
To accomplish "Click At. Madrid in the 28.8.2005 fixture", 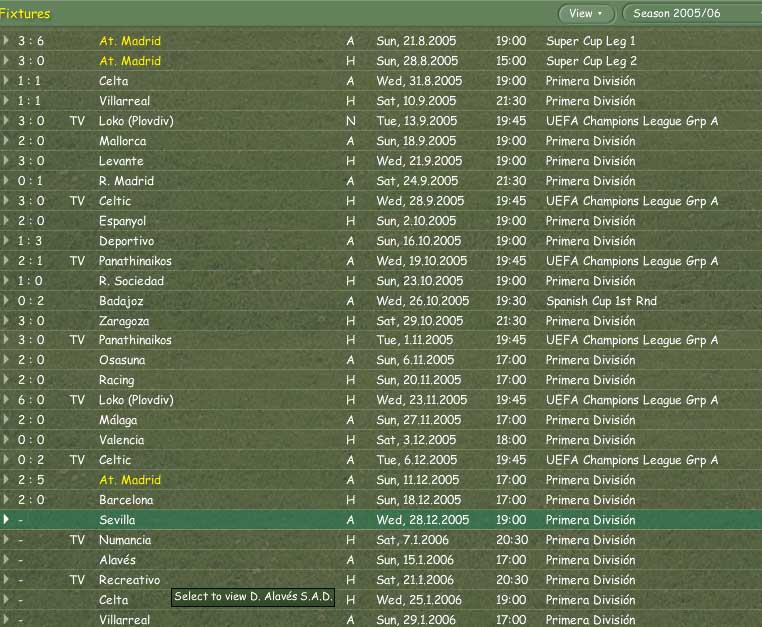I will (x=130, y=61).
